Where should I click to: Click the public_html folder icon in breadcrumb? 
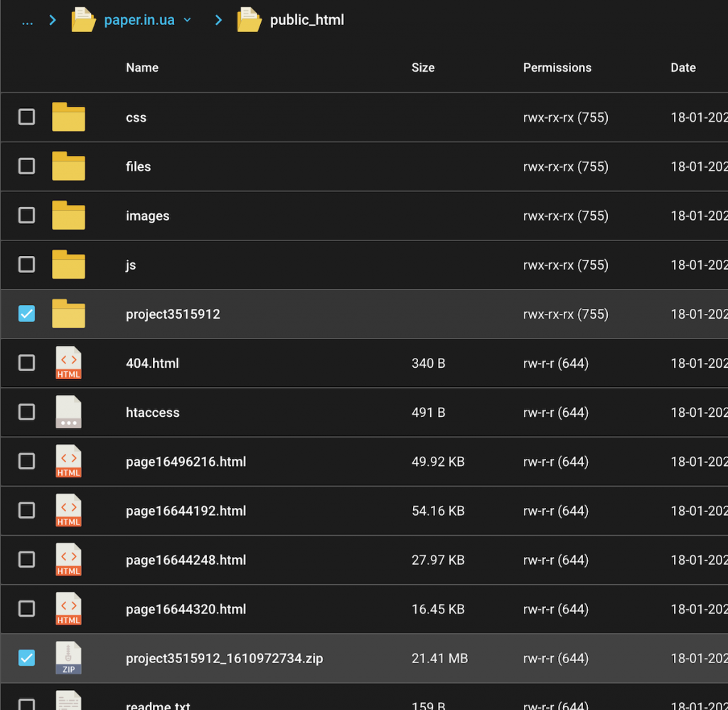[x=249, y=19]
